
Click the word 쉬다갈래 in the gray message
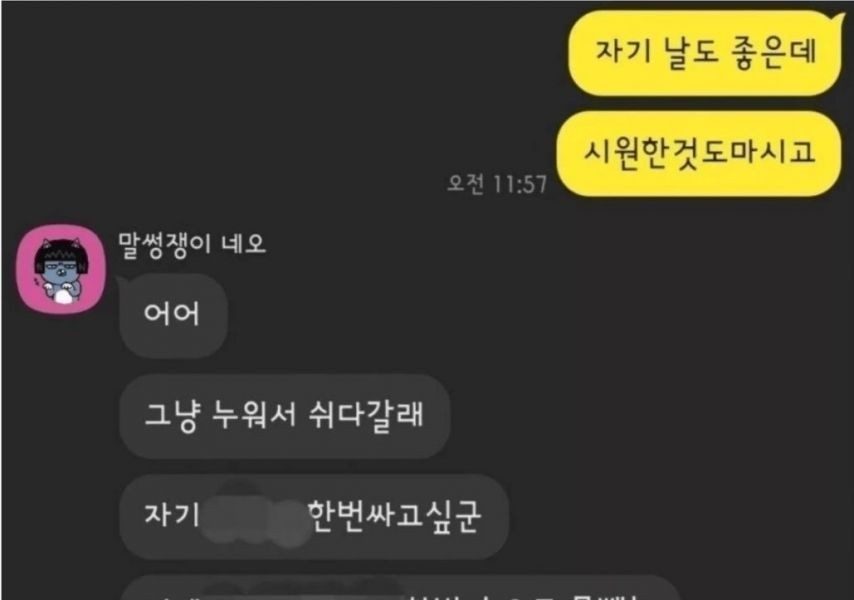pos(366,415)
